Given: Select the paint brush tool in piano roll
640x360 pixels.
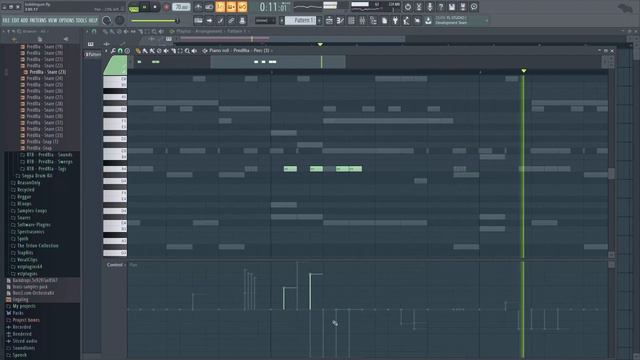Looking at the screenshot, I should point(145,51).
